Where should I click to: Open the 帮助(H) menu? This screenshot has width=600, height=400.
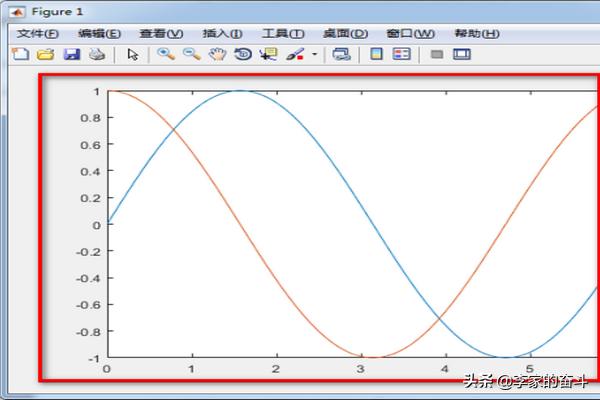pyautogui.click(x=476, y=33)
